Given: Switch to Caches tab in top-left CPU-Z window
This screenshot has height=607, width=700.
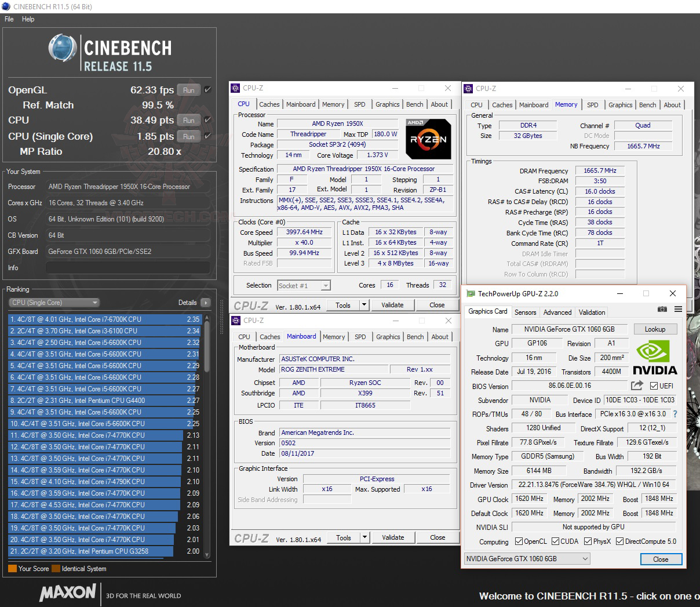Looking at the screenshot, I should (269, 104).
